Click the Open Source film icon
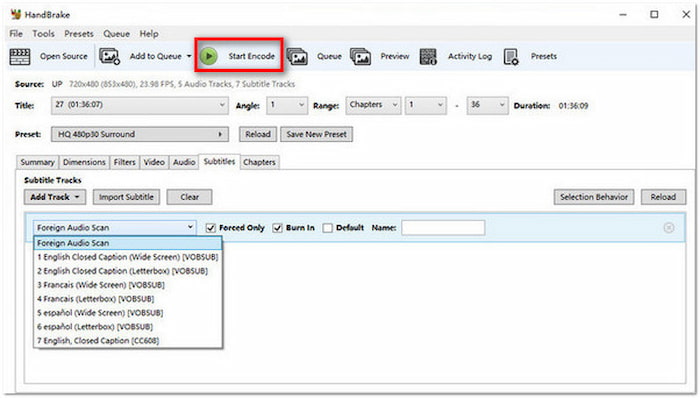The width and height of the screenshot is (700, 398). 20,57
